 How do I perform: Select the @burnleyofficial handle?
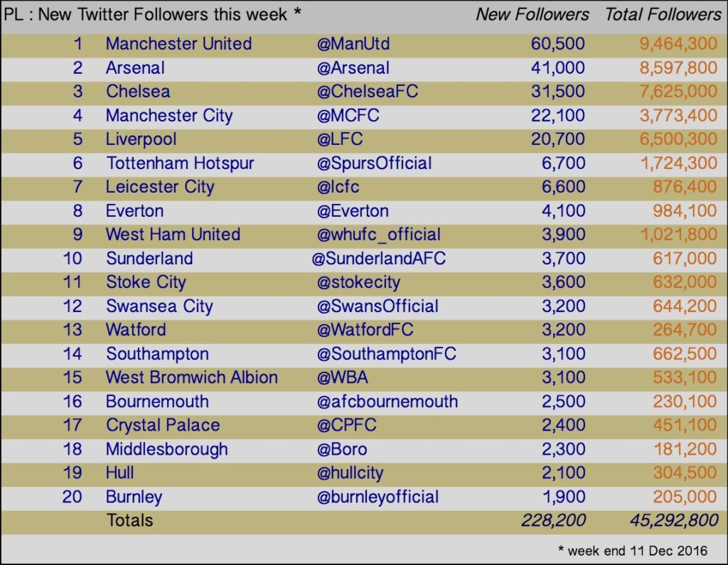378,497
